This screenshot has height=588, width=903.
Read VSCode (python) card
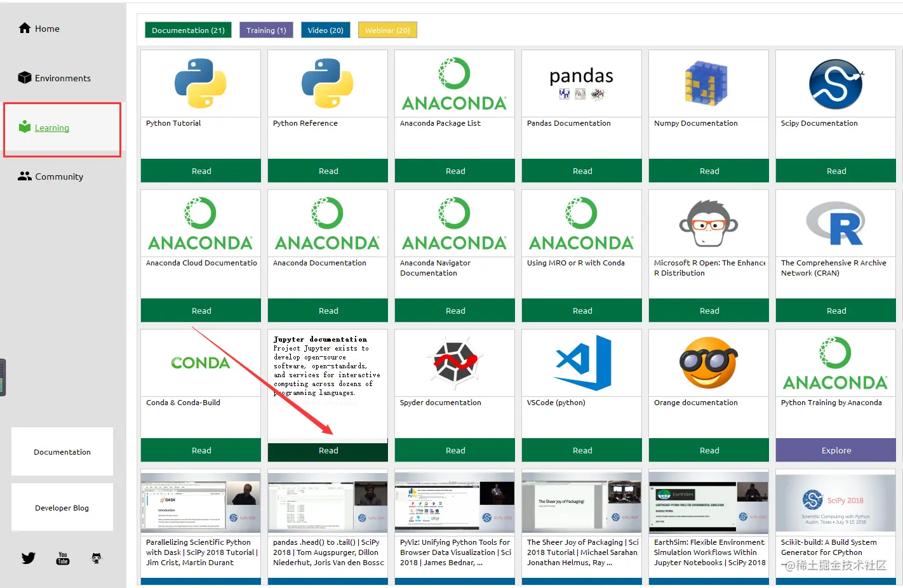(x=582, y=450)
